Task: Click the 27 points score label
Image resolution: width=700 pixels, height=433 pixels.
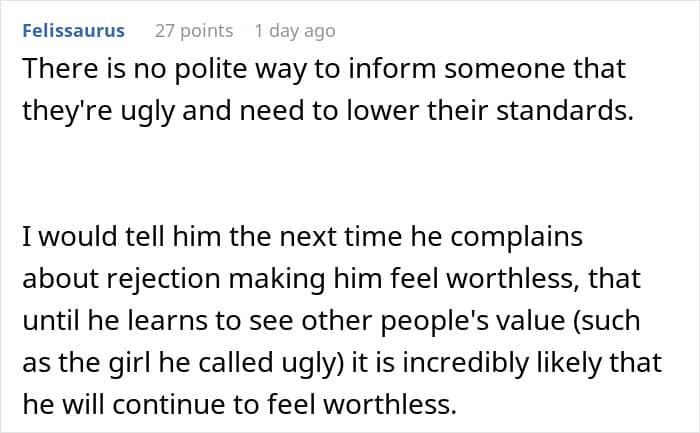Action: point(194,31)
